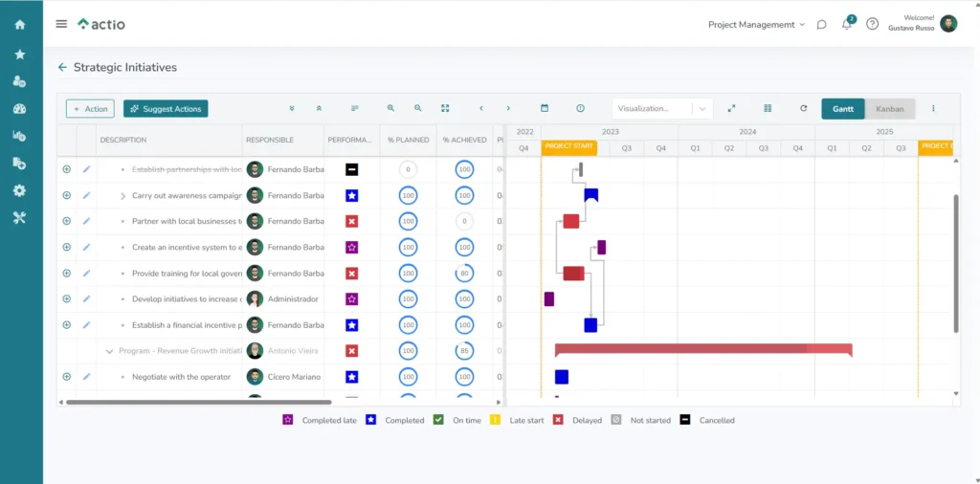Click the notifications bell icon
Screen dimensions: 980x484
pyautogui.click(x=847, y=25)
